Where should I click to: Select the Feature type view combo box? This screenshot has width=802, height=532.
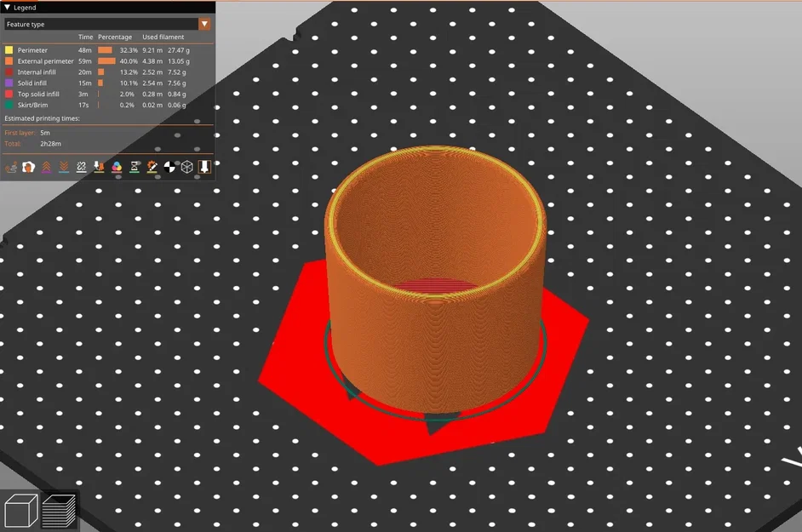(102, 23)
